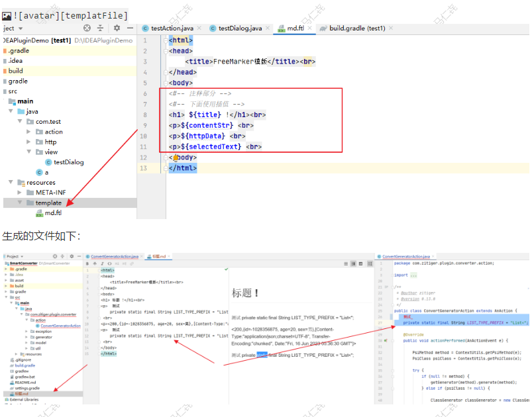Expand the http package node
Image resolution: width=532 pixels, height=417 pixels.
click(29, 142)
